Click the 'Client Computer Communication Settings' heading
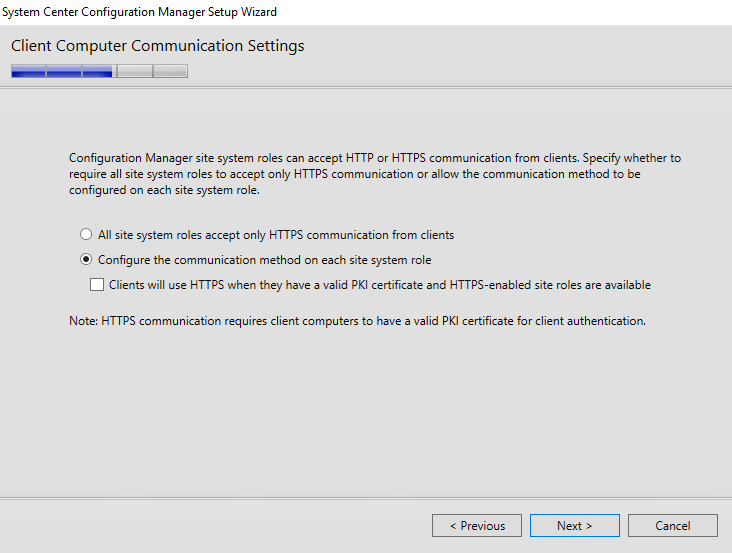Screen dimensions: 732x553 point(158,46)
